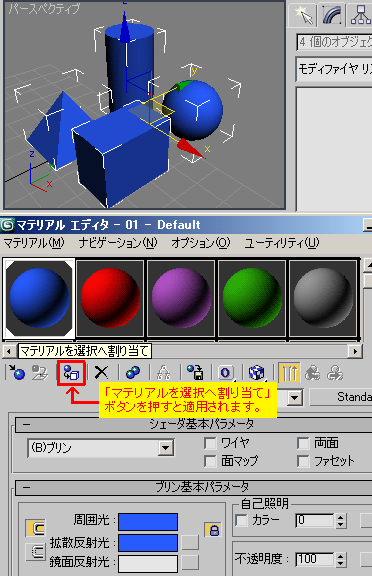Collapse the シェーダ基本パラメータ rollout
Image resolution: width=372 pixels, height=576 pixels.
(26, 424)
